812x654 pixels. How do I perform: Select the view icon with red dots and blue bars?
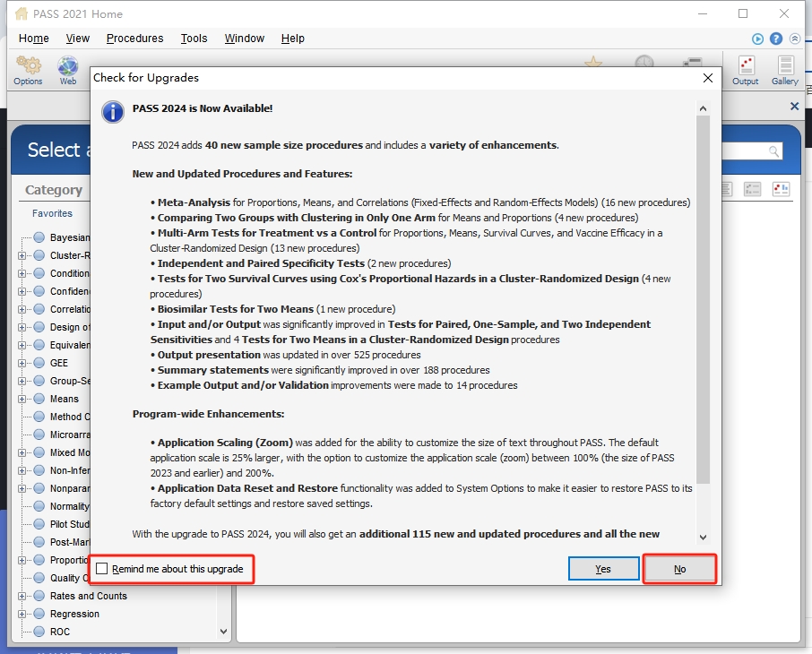click(x=781, y=189)
